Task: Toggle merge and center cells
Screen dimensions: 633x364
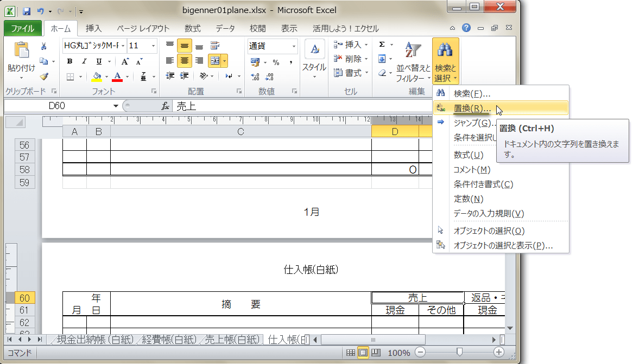Action: [215, 61]
